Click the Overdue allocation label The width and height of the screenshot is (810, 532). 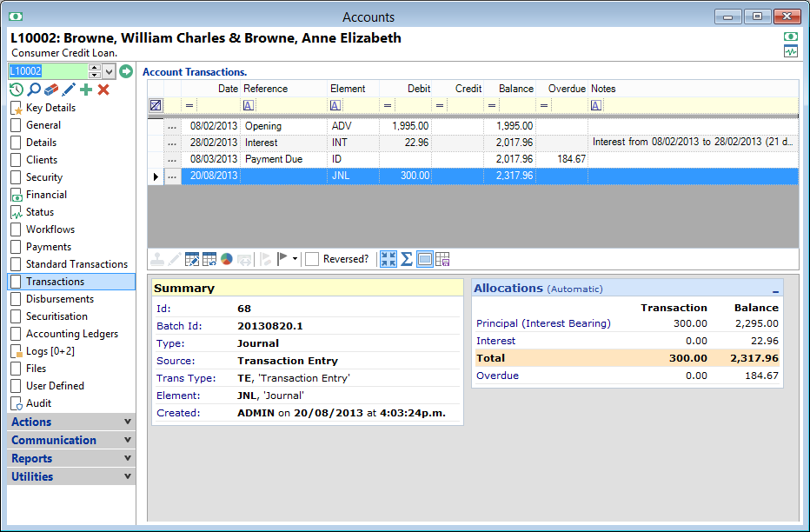click(x=497, y=376)
